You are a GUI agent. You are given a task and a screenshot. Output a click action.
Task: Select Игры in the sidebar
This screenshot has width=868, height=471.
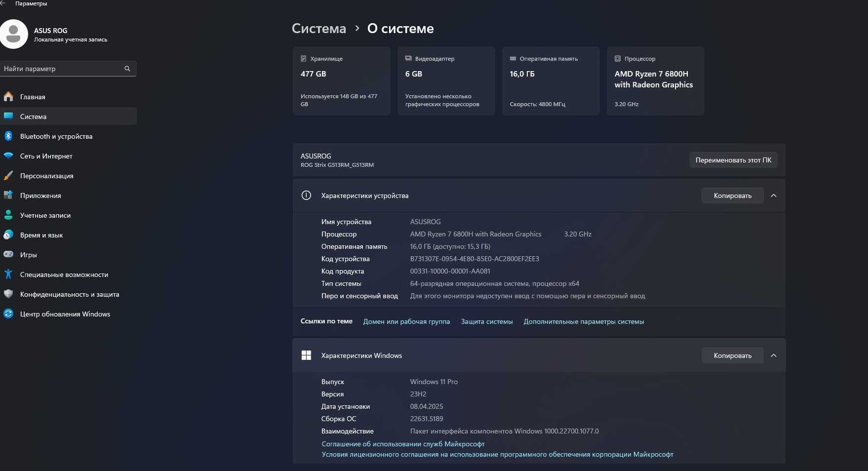point(68,255)
